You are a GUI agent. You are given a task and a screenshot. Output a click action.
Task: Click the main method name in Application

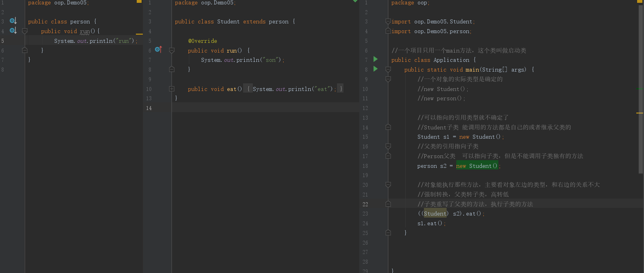coord(472,70)
